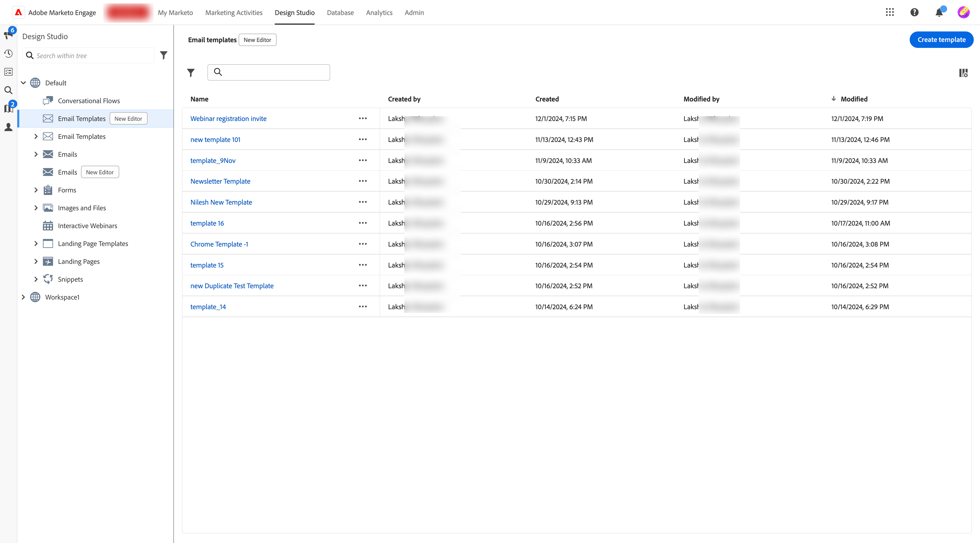Open the guides map icon with badge 2

click(x=8, y=108)
